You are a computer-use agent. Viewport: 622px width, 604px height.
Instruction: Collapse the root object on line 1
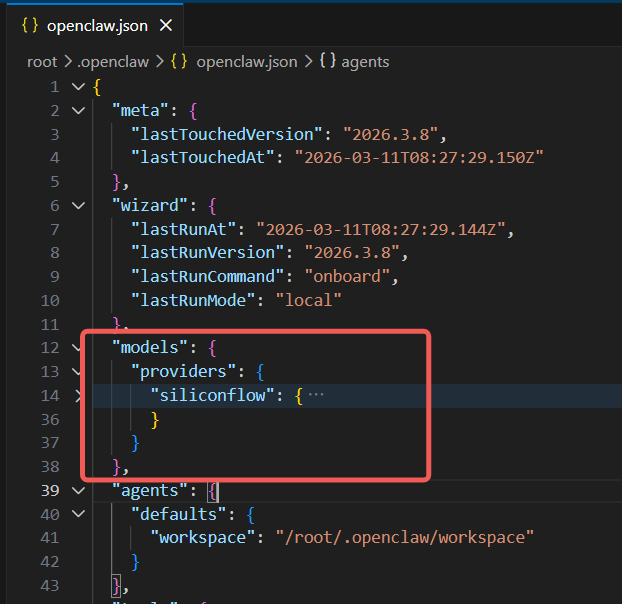point(79,86)
